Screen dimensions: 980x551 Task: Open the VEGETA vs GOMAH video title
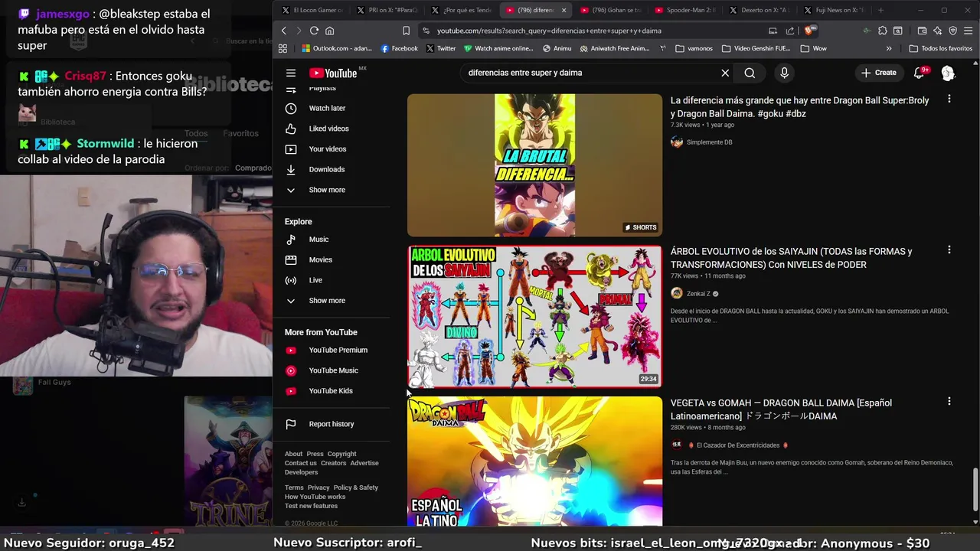click(x=781, y=409)
